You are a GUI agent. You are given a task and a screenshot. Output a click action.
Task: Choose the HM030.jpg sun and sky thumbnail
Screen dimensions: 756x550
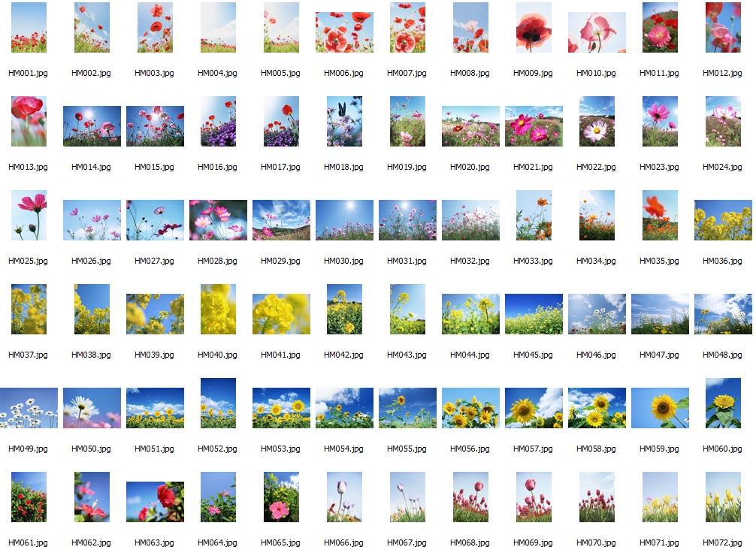[x=344, y=219]
